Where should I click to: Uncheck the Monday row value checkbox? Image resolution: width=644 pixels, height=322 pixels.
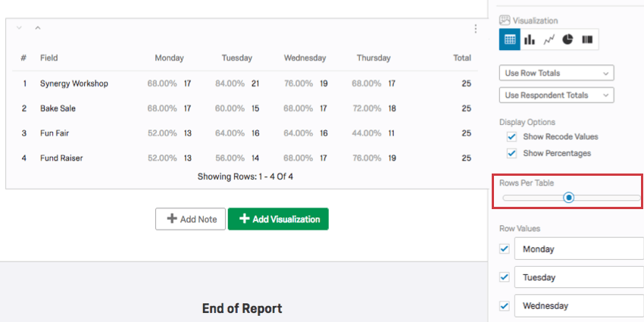(x=505, y=249)
